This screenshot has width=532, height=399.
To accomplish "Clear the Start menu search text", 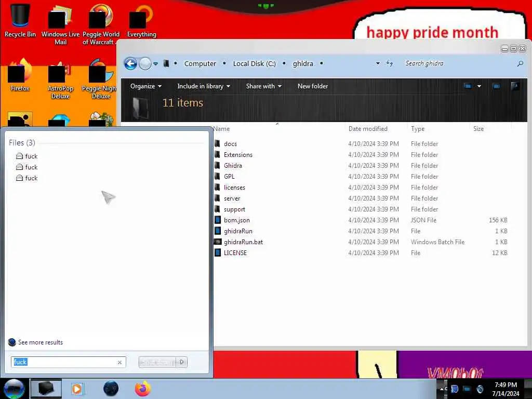I will point(119,362).
